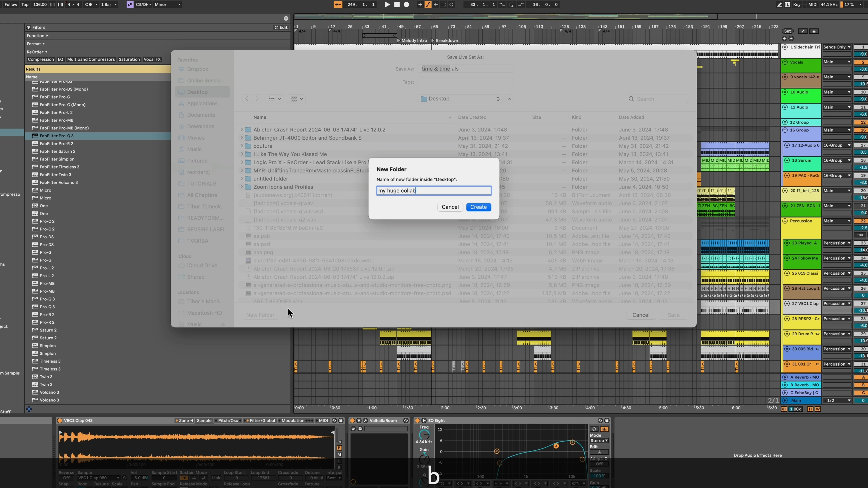The height and width of the screenshot is (488, 868).
Task: Turn off EQ Eight device activator
Action: (x=417, y=420)
